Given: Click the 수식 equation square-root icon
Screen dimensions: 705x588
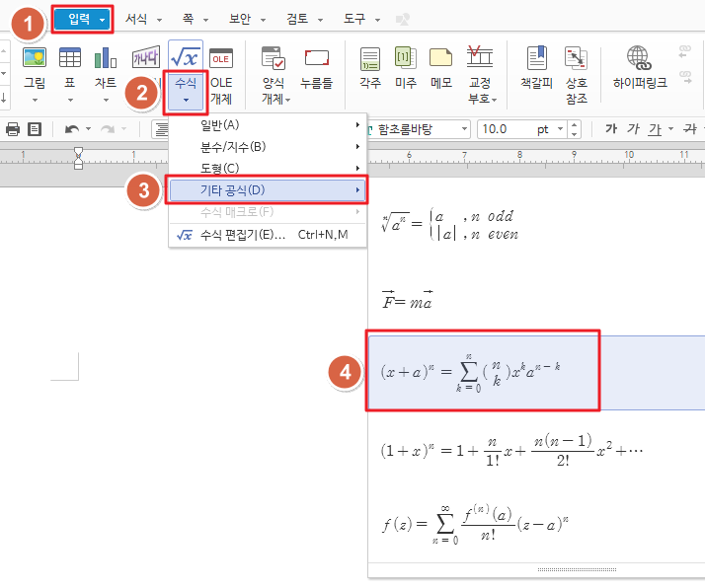Looking at the screenshot, I should coord(186,57).
